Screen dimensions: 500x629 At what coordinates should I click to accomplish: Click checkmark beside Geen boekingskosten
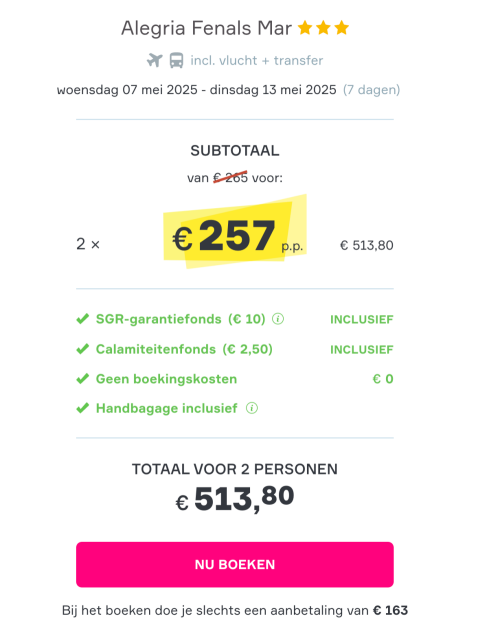[x=83, y=379]
